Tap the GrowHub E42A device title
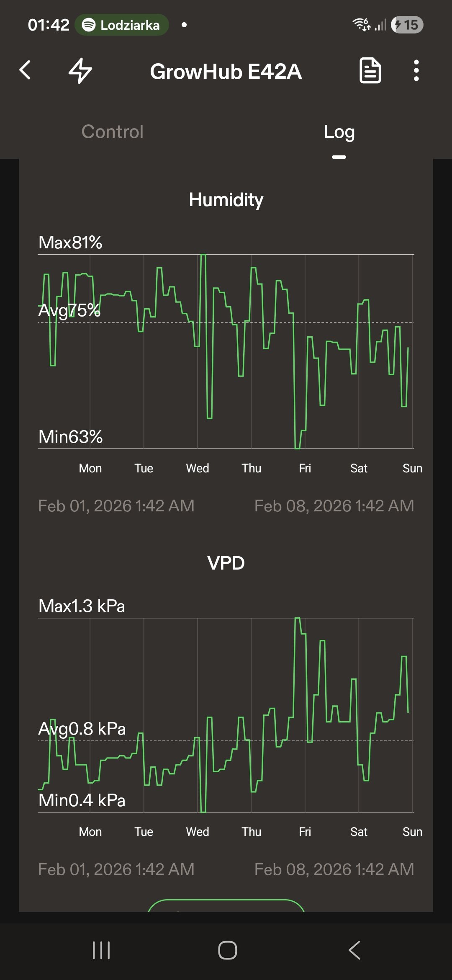Image resolution: width=452 pixels, height=980 pixels. [226, 72]
